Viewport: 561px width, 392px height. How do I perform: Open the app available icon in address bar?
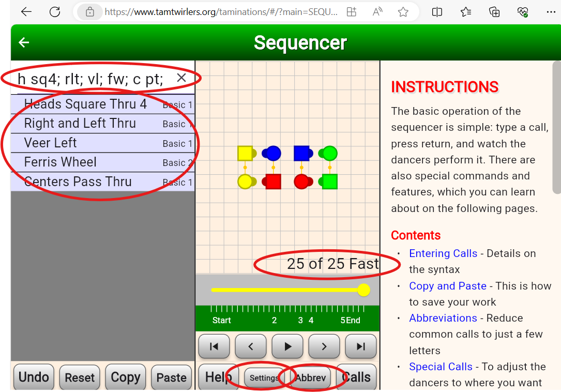coord(352,12)
